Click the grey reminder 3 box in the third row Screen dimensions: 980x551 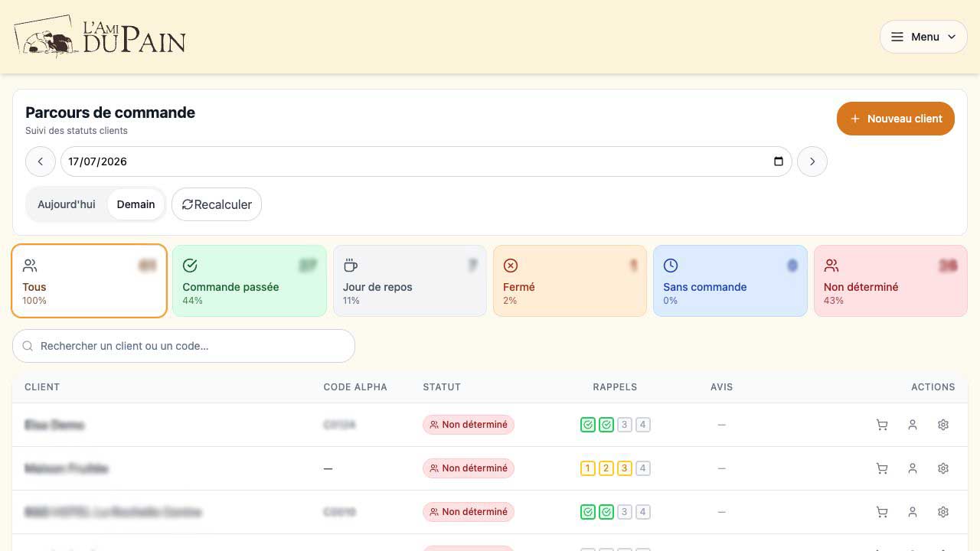point(625,512)
